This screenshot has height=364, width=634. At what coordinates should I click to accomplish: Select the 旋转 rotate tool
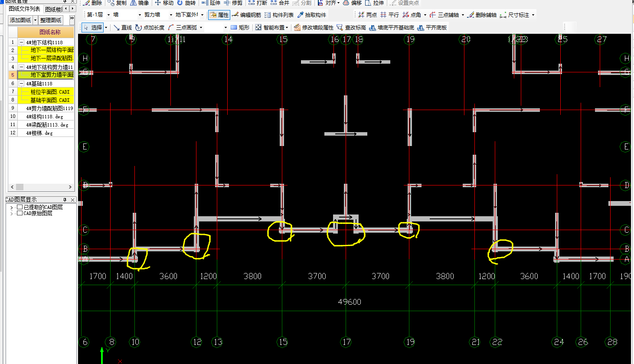tap(186, 3)
